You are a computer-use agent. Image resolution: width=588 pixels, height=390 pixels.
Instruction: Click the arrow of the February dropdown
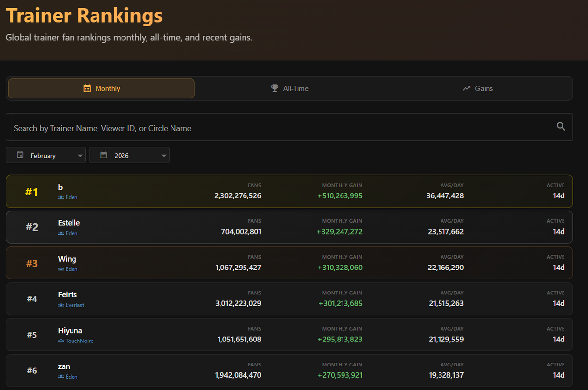pyautogui.click(x=80, y=156)
